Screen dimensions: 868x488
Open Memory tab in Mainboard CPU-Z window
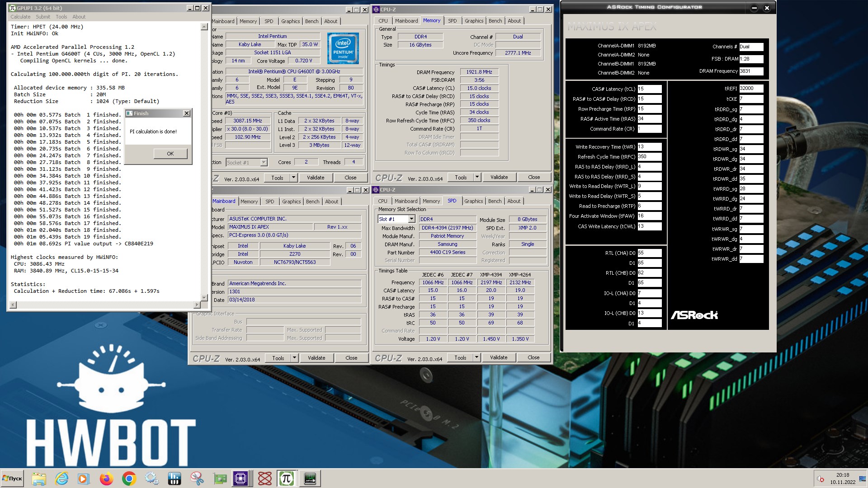[249, 202]
